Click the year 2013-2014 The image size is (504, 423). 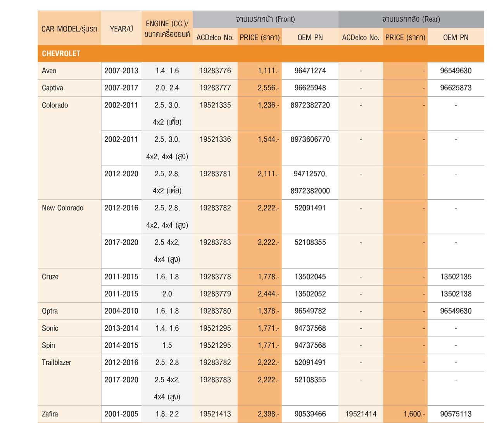(121, 328)
